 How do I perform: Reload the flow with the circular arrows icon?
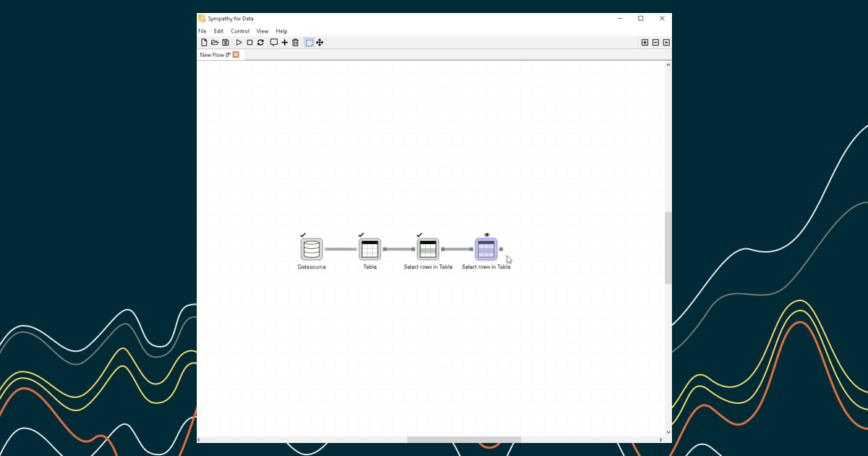pyautogui.click(x=260, y=43)
